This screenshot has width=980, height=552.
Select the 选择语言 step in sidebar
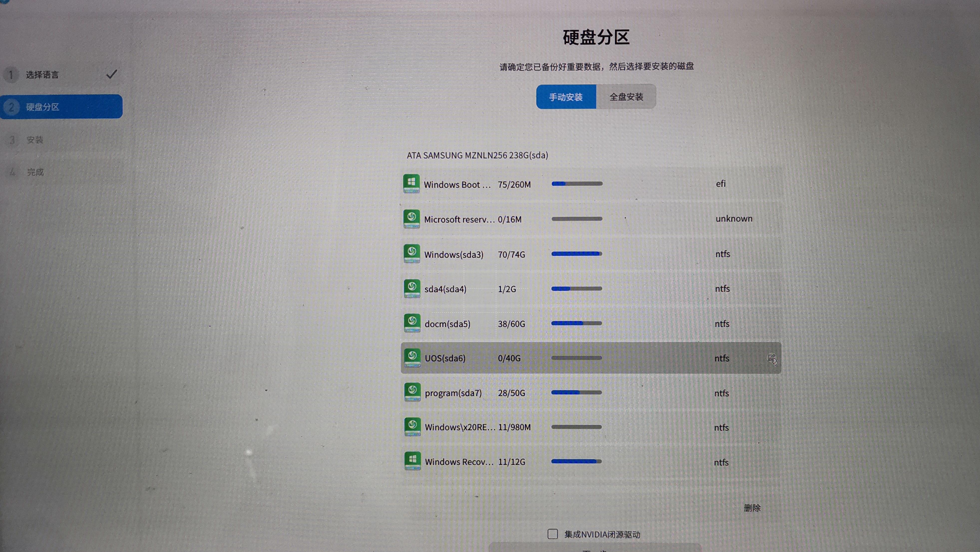click(42, 75)
